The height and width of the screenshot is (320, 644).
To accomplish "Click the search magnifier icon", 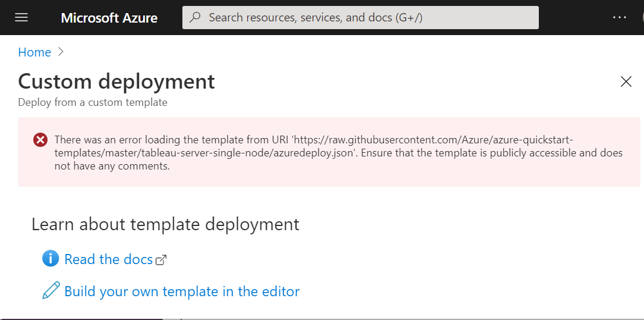I will [x=195, y=17].
